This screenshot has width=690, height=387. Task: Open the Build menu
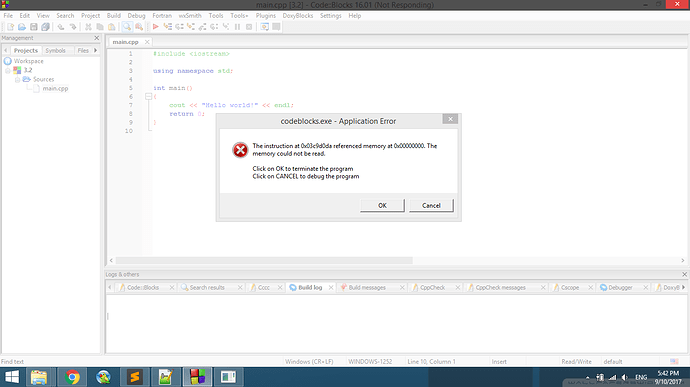(114, 15)
